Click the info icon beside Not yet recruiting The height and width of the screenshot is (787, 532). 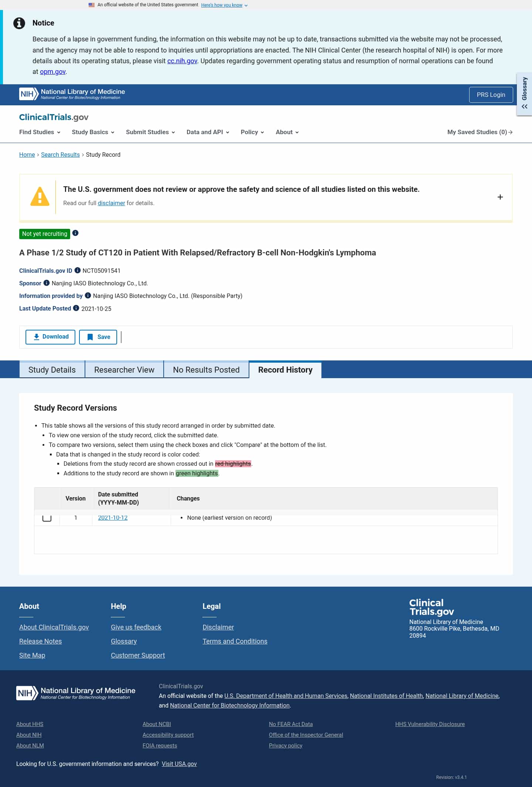75,233
